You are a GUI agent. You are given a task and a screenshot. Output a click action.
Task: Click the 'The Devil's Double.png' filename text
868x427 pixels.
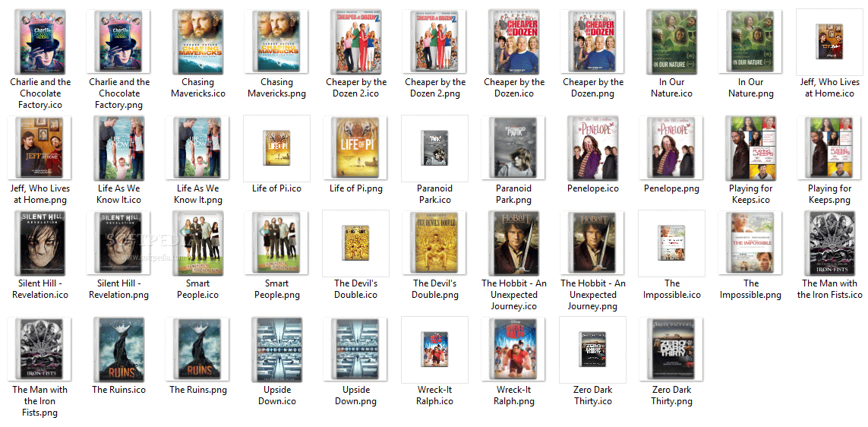[434, 289]
